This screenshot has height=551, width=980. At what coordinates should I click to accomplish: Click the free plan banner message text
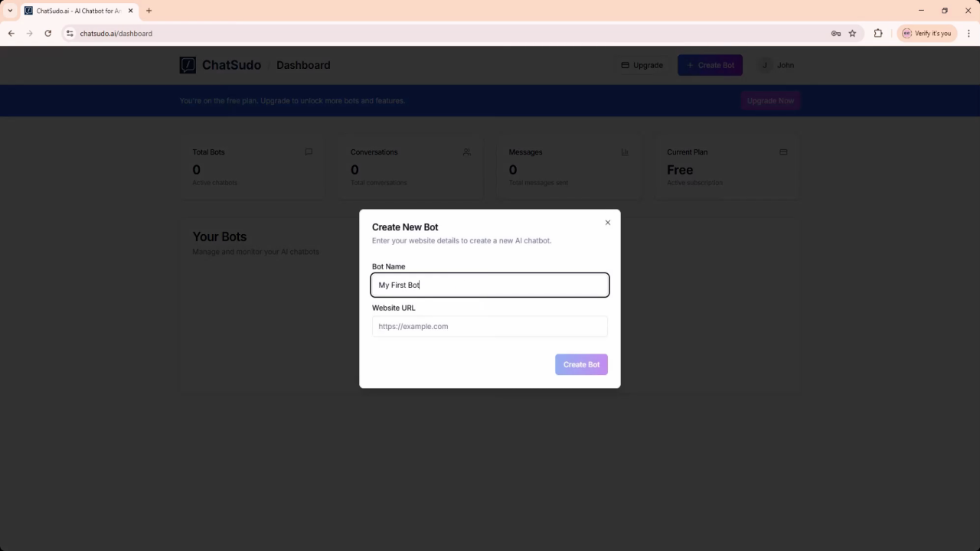click(292, 100)
